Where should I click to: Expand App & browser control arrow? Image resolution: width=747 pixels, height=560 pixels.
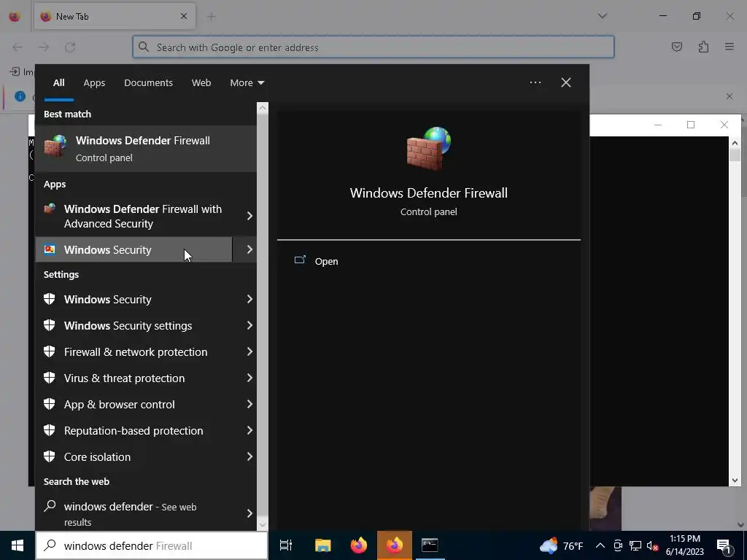(249, 404)
